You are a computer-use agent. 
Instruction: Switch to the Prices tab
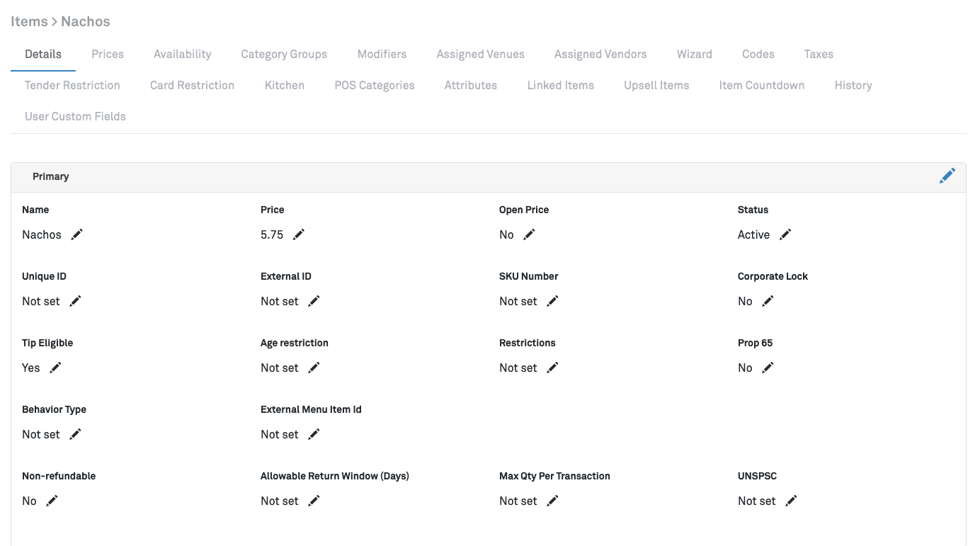tap(108, 55)
